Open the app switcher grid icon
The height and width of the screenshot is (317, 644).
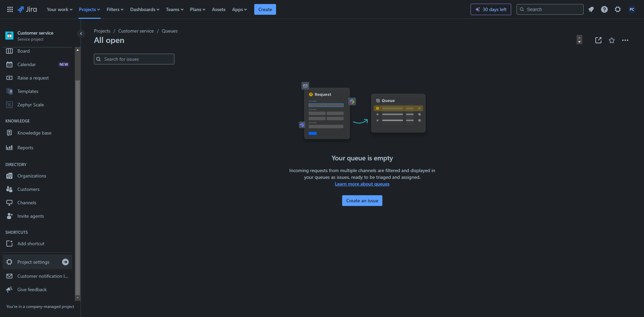(x=10, y=9)
